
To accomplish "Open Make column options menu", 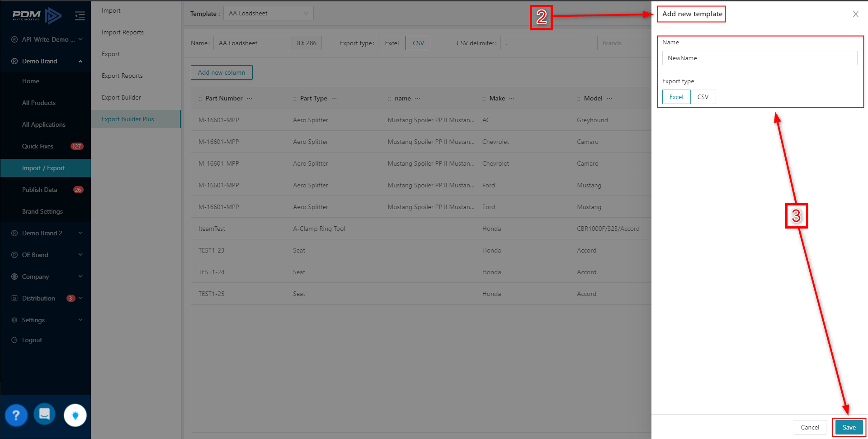I will point(512,98).
